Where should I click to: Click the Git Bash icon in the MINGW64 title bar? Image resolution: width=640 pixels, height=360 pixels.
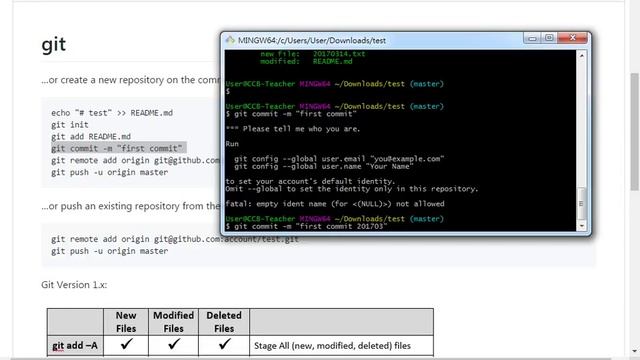230,40
